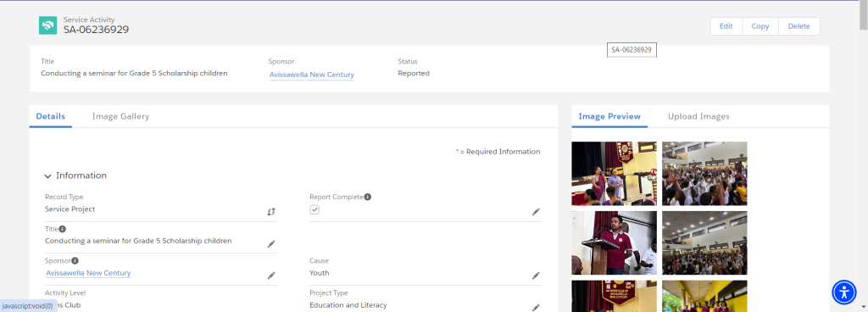Click the Youth cause value
This screenshot has height=312, width=868.
coord(320,273)
